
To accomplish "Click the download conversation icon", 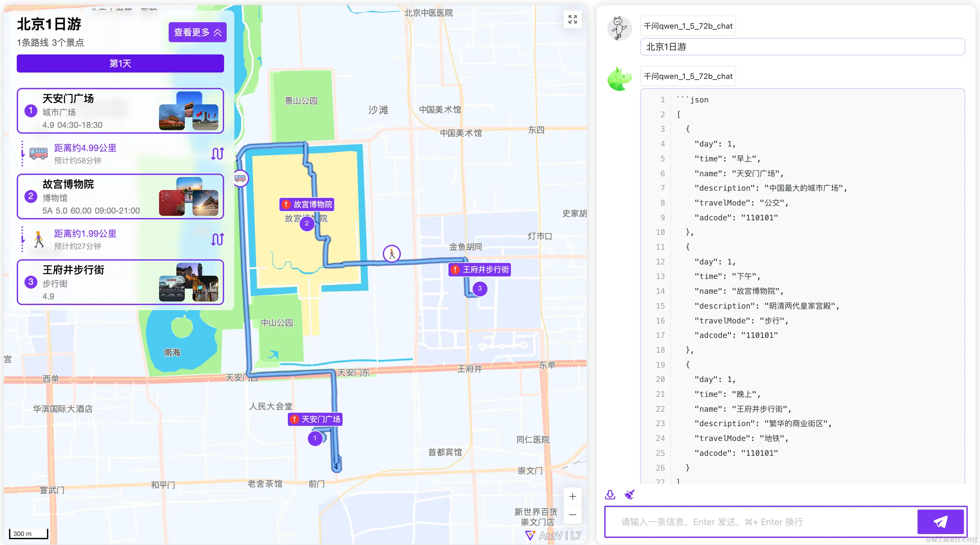I will point(610,494).
